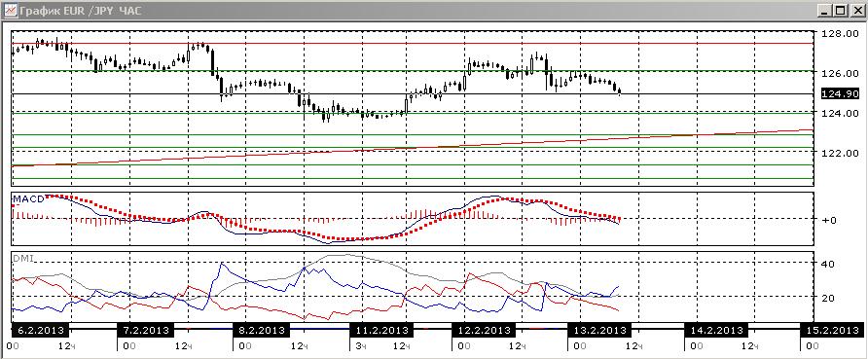Click the date marker 7.2.2013
This screenshot has width=868, height=359.
coord(146,330)
